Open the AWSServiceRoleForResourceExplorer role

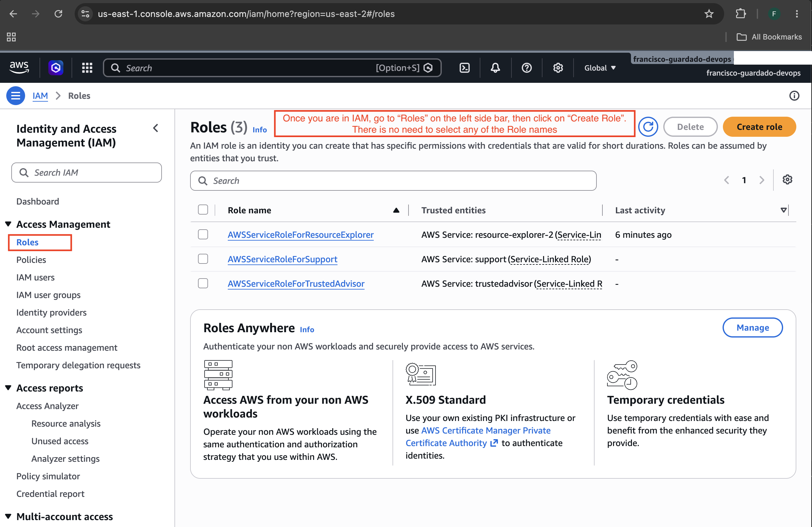point(301,235)
